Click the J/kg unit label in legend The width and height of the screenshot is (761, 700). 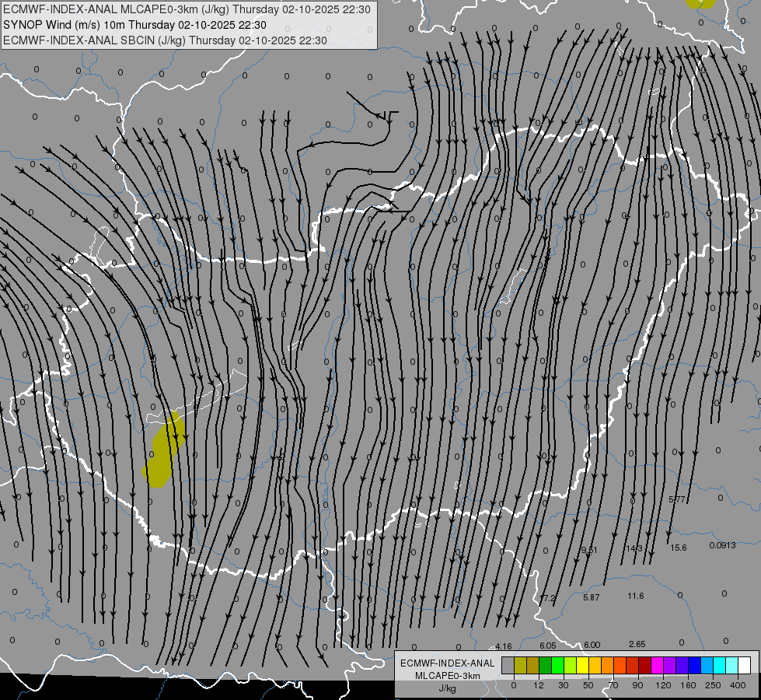click(447, 688)
